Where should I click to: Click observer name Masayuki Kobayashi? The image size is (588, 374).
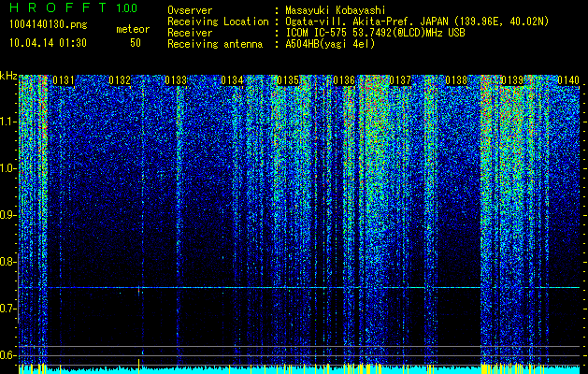tap(336, 10)
